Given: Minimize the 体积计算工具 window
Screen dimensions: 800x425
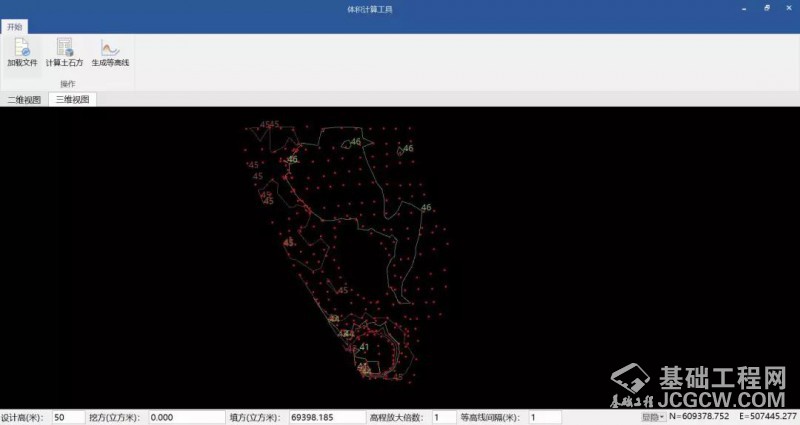Looking at the screenshot, I should [745, 9].
